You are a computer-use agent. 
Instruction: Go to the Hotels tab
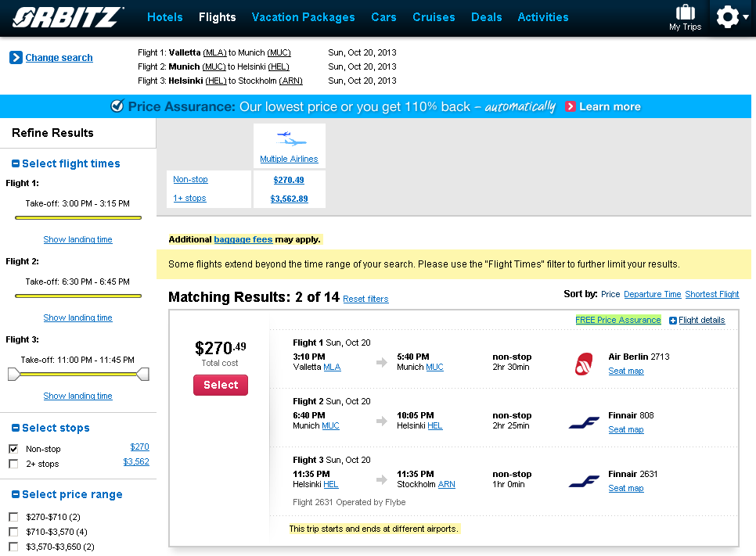click(165, 17)
